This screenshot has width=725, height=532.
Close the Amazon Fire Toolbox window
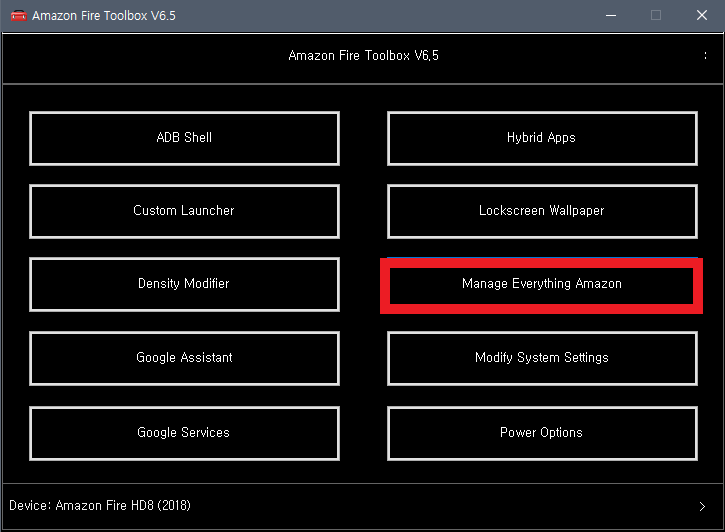(x=701, y=16)
